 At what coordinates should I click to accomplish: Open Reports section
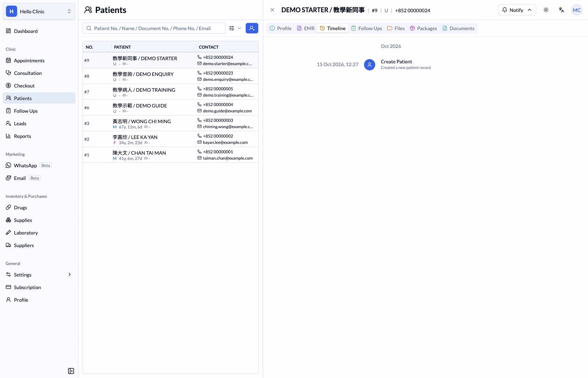[x=39, y=136]
